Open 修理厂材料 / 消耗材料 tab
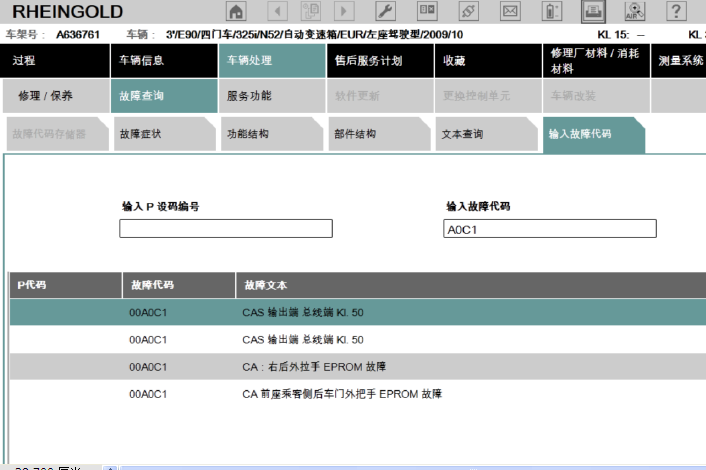The width and height of the screenshot is (706, 470). click(596, 60)
